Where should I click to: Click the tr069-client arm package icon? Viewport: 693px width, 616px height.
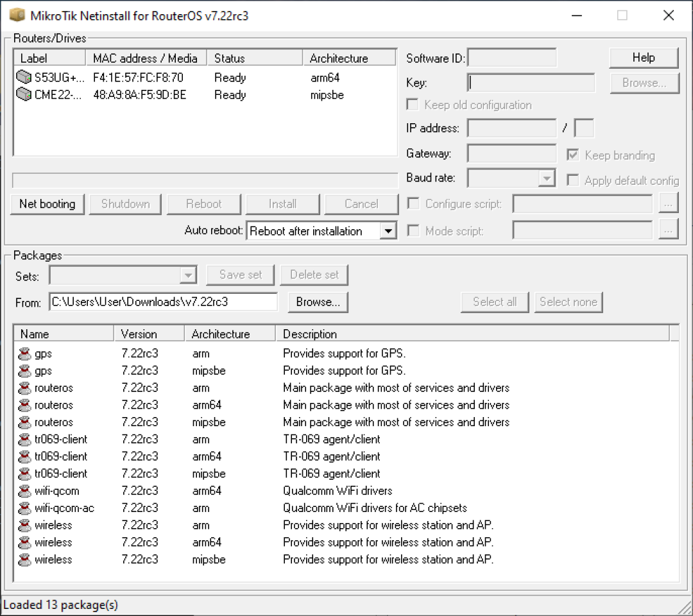pos(25,440)
